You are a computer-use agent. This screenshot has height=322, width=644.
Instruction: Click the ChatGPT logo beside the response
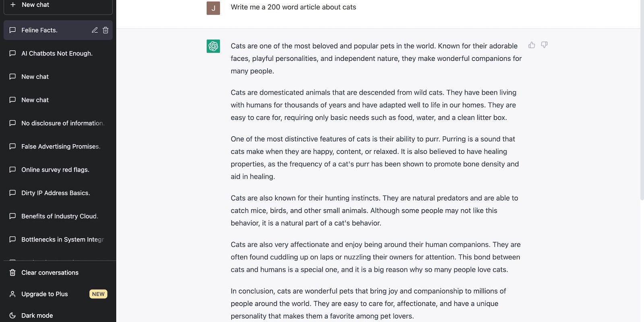click(213, 46)
